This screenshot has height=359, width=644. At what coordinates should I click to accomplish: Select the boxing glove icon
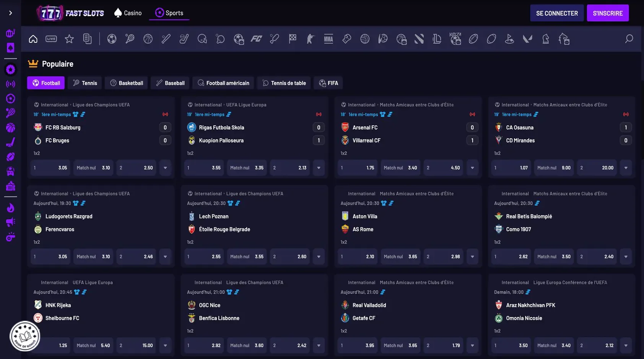(347, 39)
